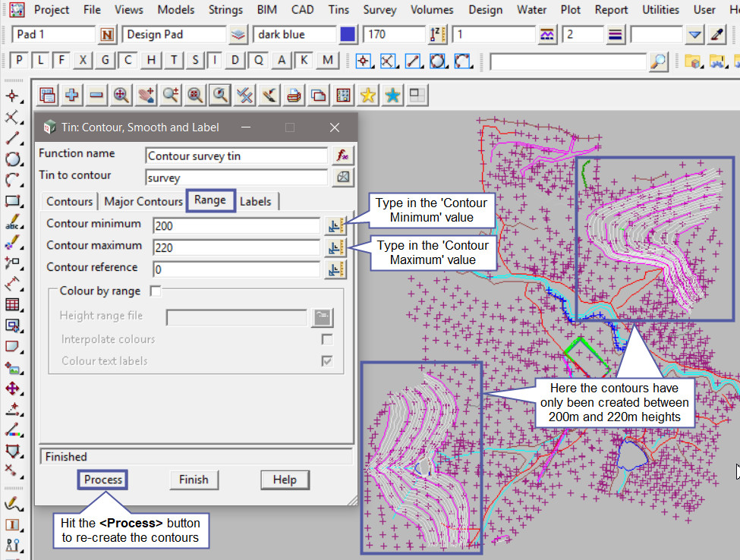Toggle the Colour text labels checkbox
740x560 pixels.
tap(327, 361)
